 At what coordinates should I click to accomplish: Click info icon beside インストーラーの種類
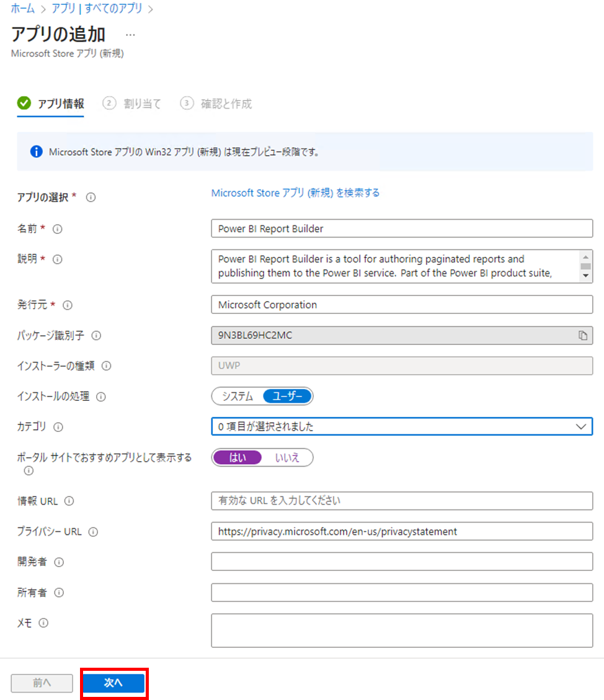click(x=106, y=366)
